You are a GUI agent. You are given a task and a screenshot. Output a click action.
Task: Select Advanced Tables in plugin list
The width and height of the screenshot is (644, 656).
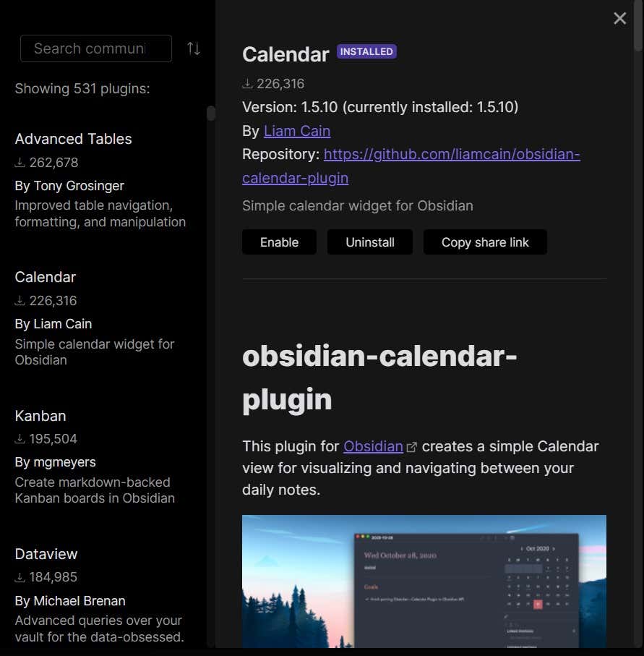pos(74,139)
